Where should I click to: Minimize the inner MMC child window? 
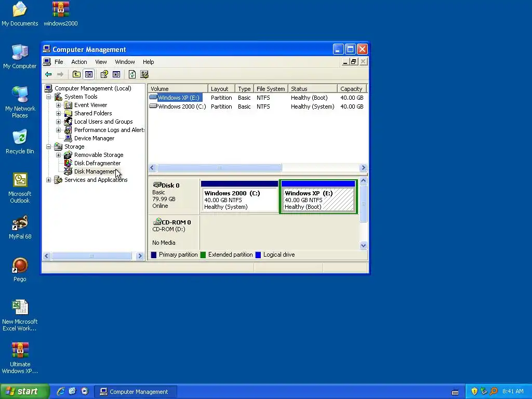[x=345, y=62]
